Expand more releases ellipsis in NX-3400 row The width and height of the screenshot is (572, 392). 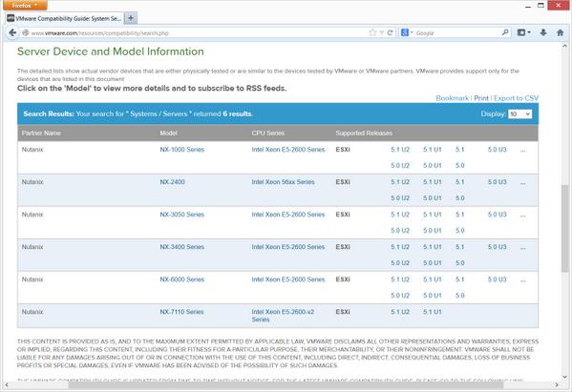[522, 248]
